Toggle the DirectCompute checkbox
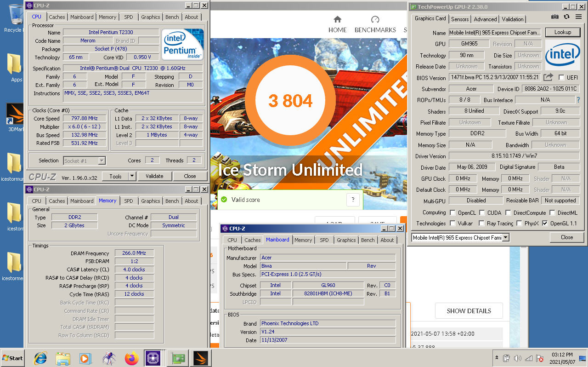The width and height of the screenshot is (588, 367). pos(509,213)
